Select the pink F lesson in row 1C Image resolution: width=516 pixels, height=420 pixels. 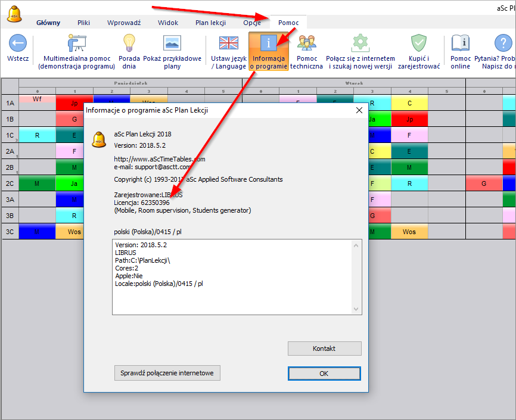point(409,135)
